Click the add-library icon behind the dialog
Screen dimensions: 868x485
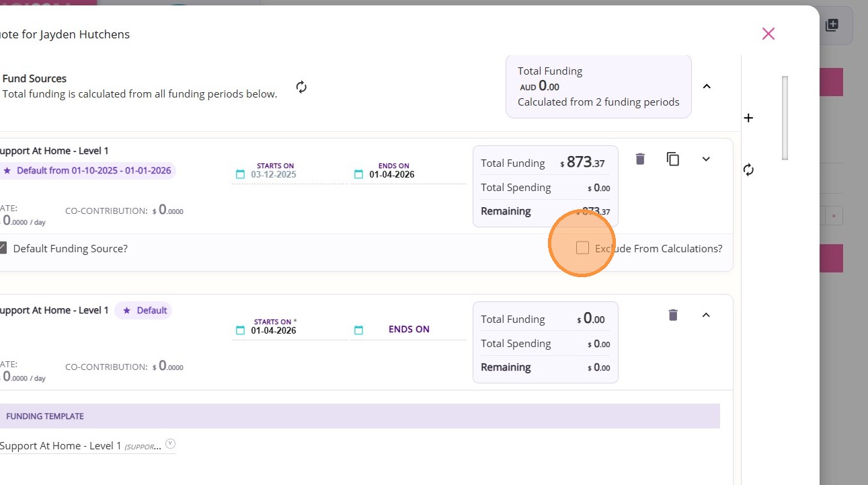[832, 26]
